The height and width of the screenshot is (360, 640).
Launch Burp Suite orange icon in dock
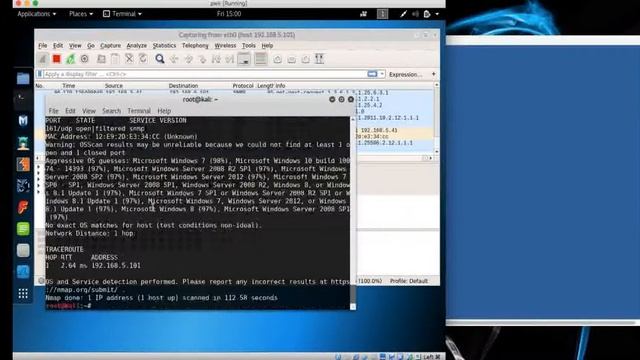point(23,164)
